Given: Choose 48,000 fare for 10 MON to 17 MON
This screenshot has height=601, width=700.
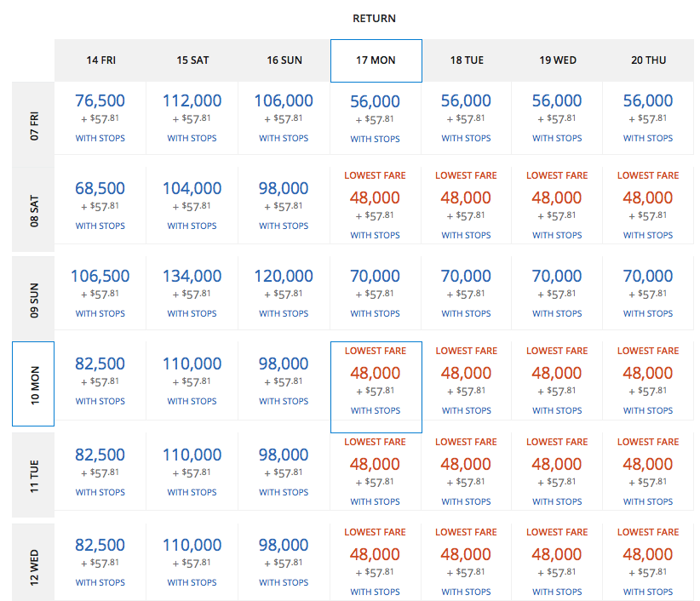Looking at the screenshot, I should click(x=376, y=374).
